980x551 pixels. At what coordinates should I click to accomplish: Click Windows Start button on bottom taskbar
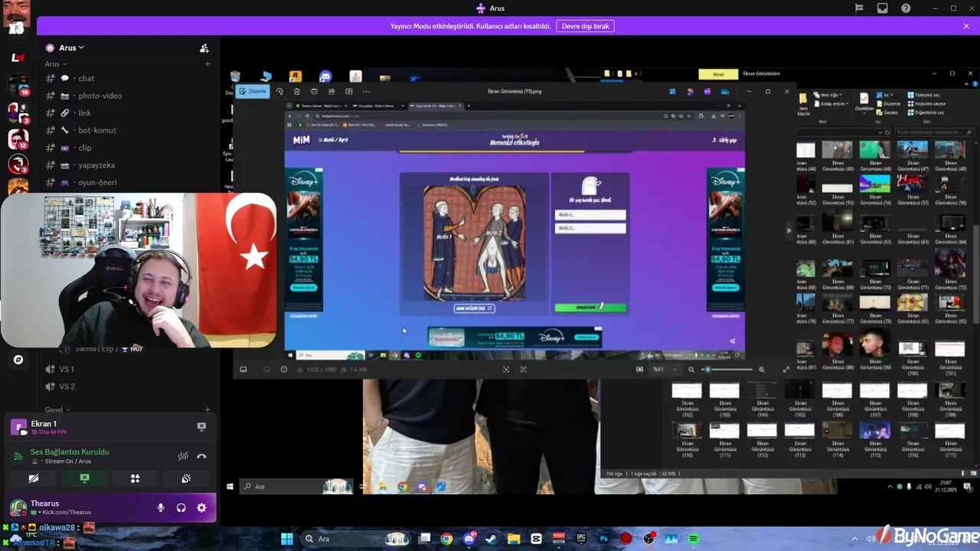(287, 539)
